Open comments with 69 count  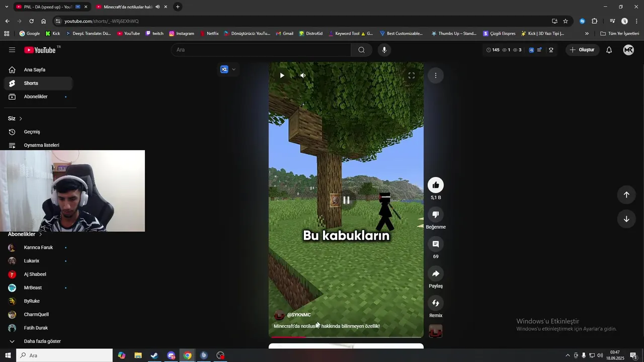pos(436,244)
